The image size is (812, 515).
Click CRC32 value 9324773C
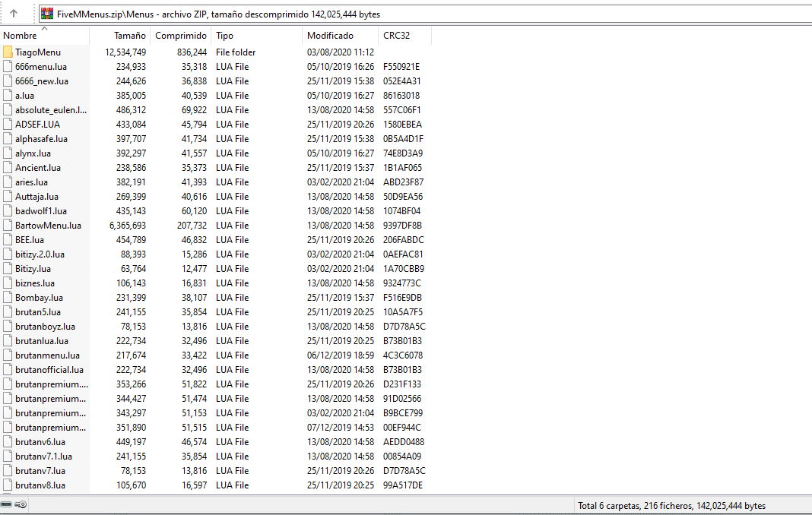tap(402, 283)
